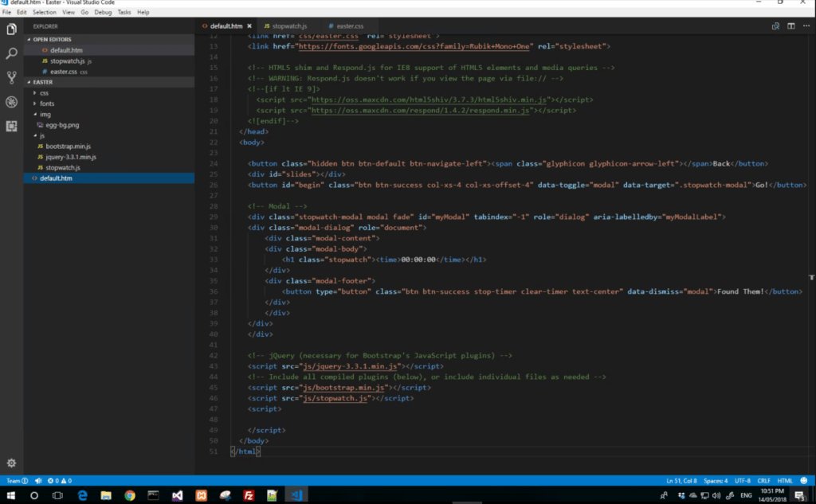
Task: Change indentation via Spaces: 4
Action: tap(716, 481)
